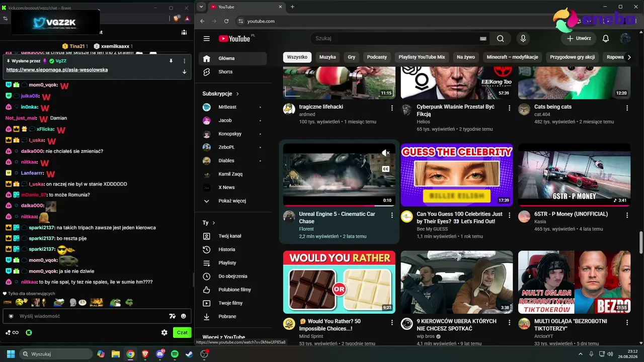Click the YouTube page vertical scrollbar
Viewport: 644px width, 362px height.
(x=640, y=243)
